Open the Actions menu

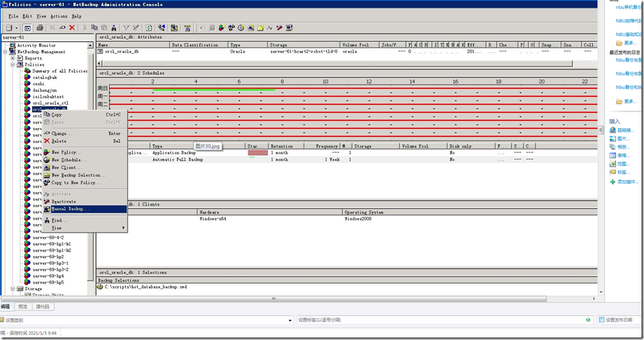click(x=59, y=16)
